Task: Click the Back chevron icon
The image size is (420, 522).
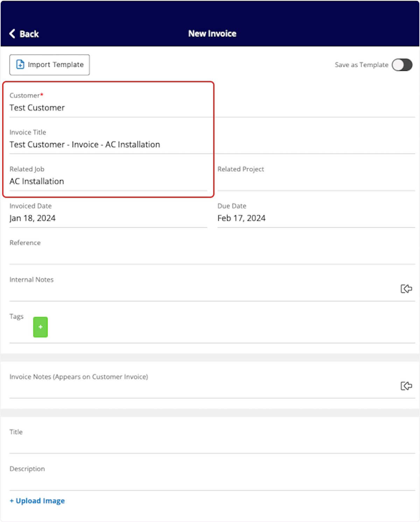Action: tap(12, 34)
